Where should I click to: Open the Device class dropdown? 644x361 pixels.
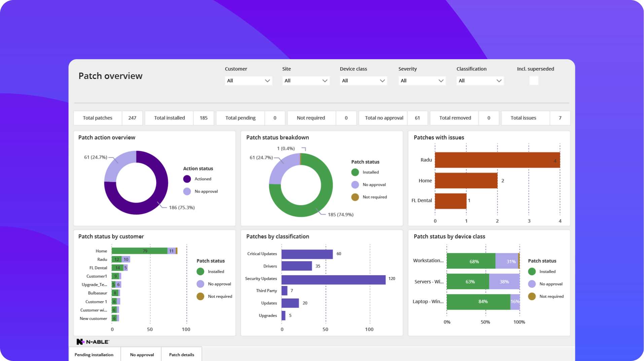click(x=363, y=81)
